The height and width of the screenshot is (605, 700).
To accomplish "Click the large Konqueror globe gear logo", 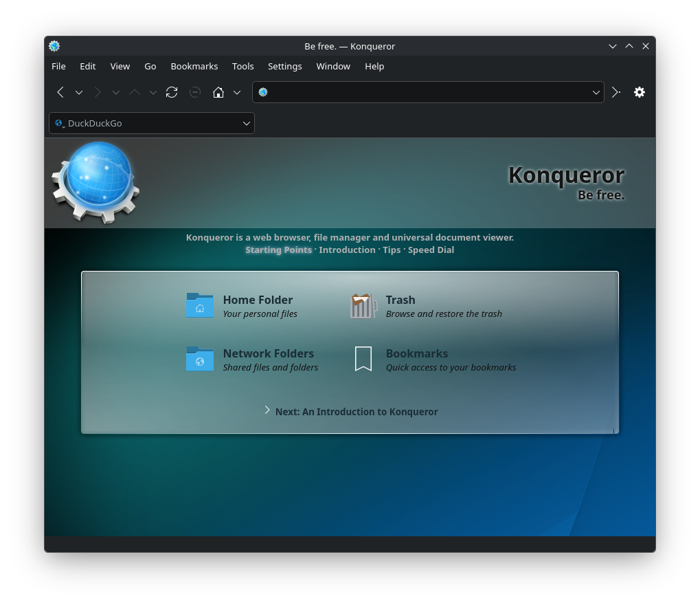I will 95,183.
